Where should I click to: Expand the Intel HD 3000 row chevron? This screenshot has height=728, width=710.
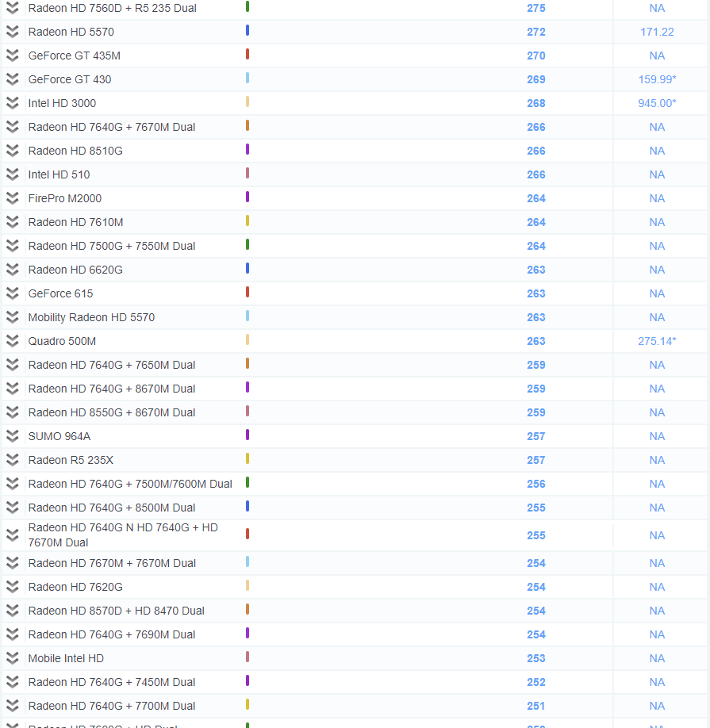13,103
